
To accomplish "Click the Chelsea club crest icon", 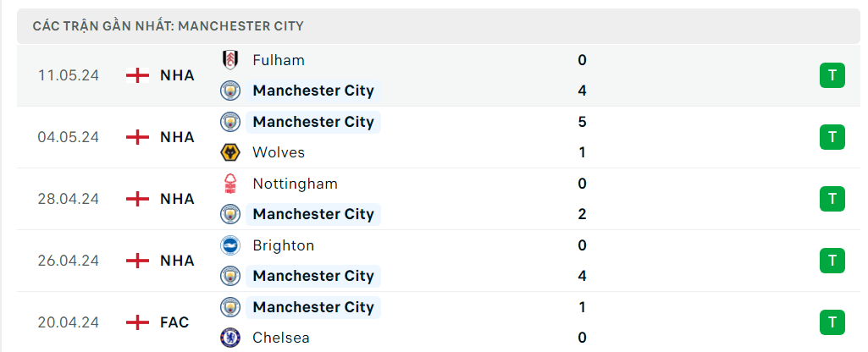I will point(229,338).
